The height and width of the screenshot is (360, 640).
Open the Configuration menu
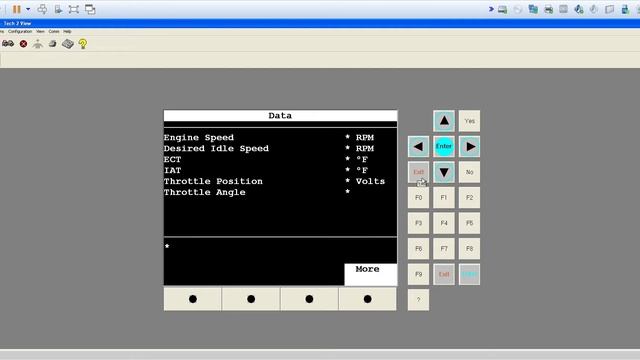(x=20, y=31)
